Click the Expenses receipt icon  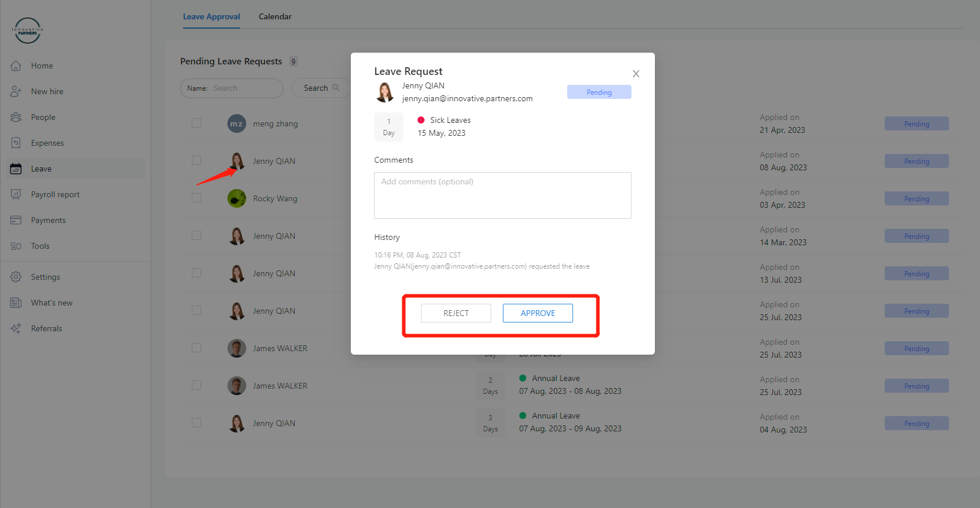tap(16, 143)
